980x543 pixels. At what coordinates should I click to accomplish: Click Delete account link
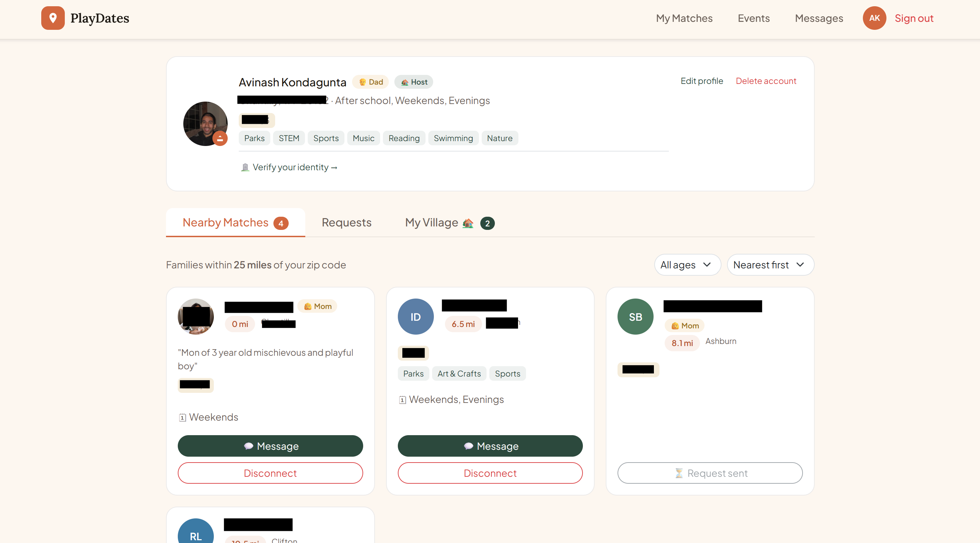click(x=765, y=81)
